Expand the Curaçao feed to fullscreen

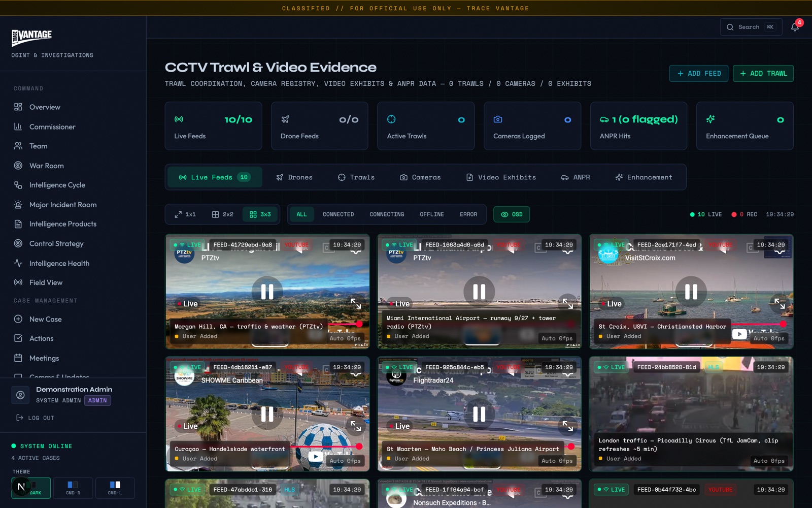coord(356,426)
